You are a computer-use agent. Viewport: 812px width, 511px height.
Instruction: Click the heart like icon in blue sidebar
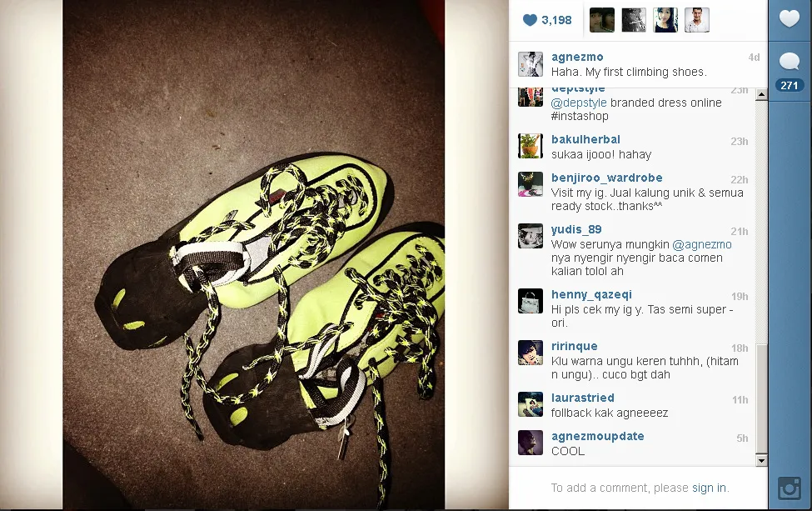pos(790,19)
